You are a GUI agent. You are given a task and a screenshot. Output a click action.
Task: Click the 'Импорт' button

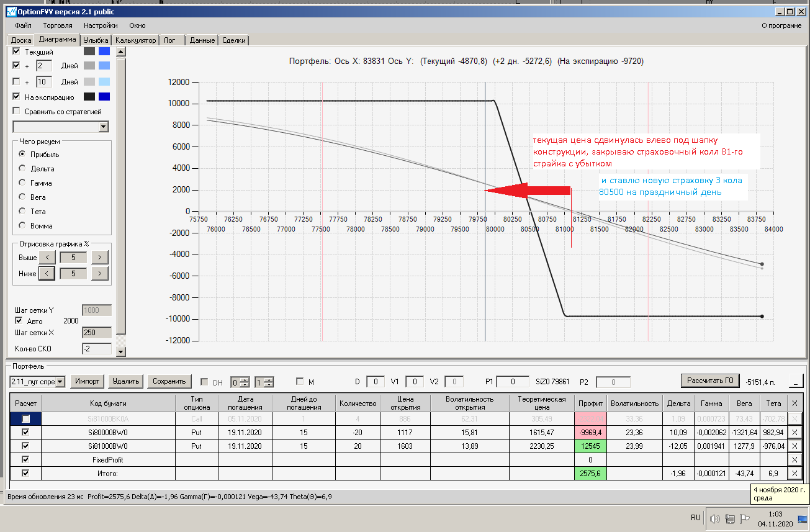point(87,381)
